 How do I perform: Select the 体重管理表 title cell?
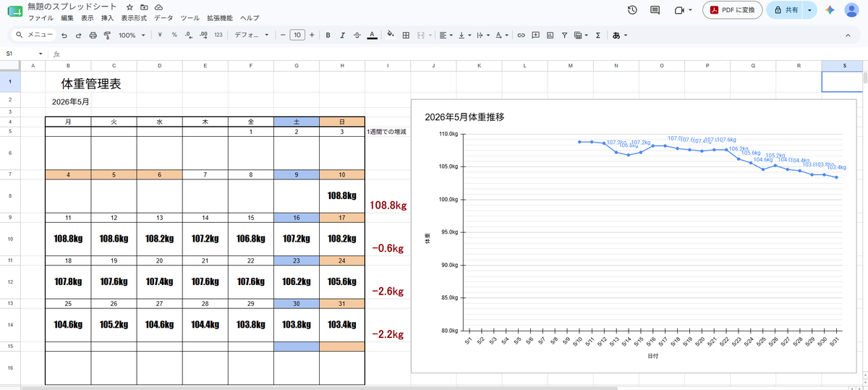click(x=91, y=83)
